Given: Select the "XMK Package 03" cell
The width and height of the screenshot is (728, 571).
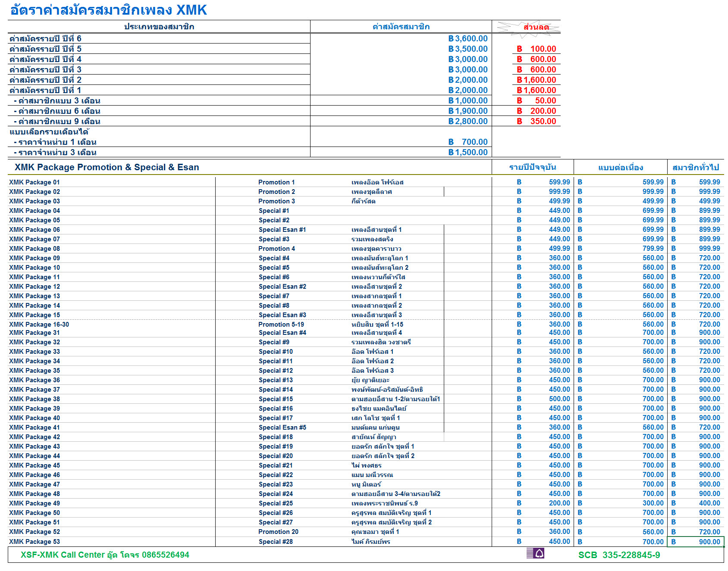Looking at the screenshot, I should point(35,201).
